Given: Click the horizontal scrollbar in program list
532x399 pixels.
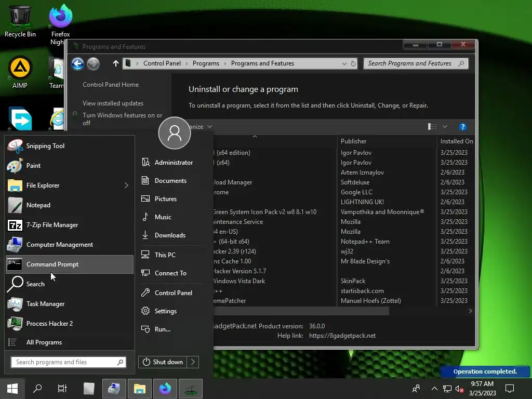Looking at the screenshot, I should 301,311.
